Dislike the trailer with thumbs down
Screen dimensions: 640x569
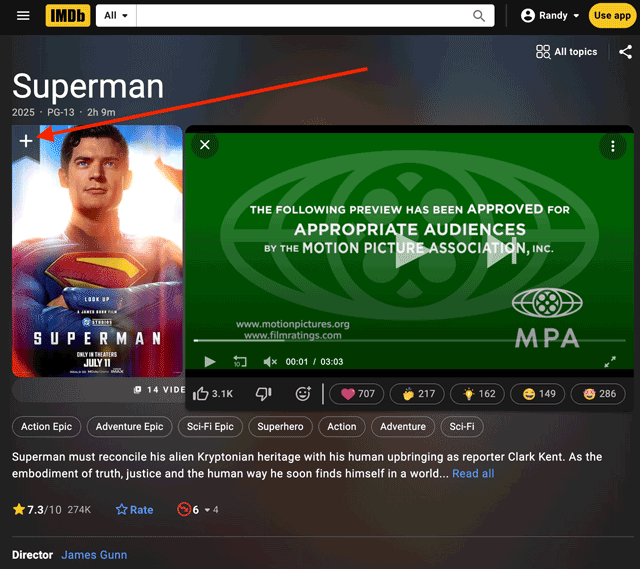pyautogui.click(x=263, y=394)
